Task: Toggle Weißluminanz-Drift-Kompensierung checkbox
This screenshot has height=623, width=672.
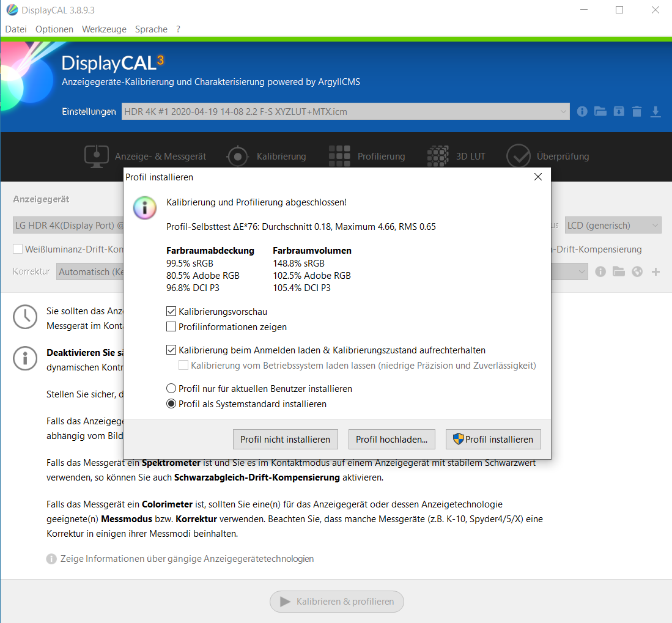Action: [18, 249]
